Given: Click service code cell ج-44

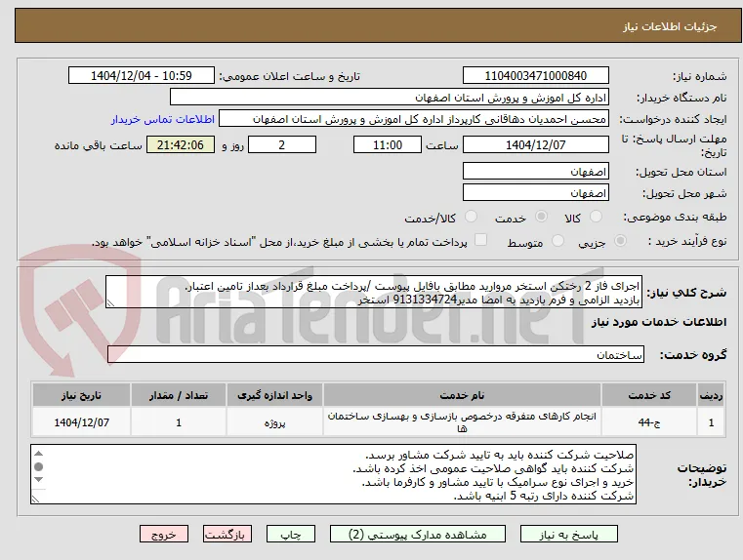Looking at the screenshot, I should click(x=649, y=422).
